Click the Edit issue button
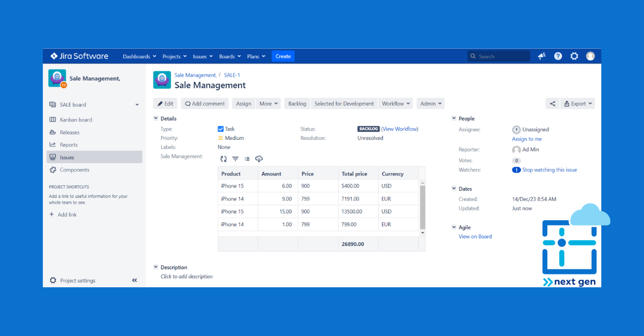Viewport: 644px width, 336px height. (165, 103)
